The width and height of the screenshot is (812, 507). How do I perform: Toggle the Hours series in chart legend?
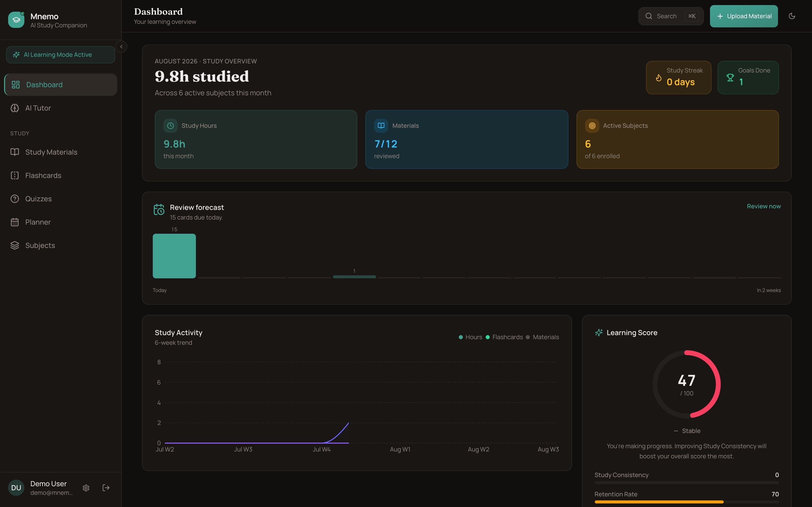(470, 337)
